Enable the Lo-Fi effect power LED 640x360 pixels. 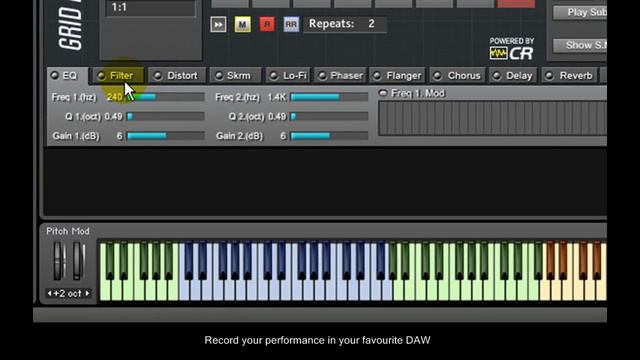[274, 76]
